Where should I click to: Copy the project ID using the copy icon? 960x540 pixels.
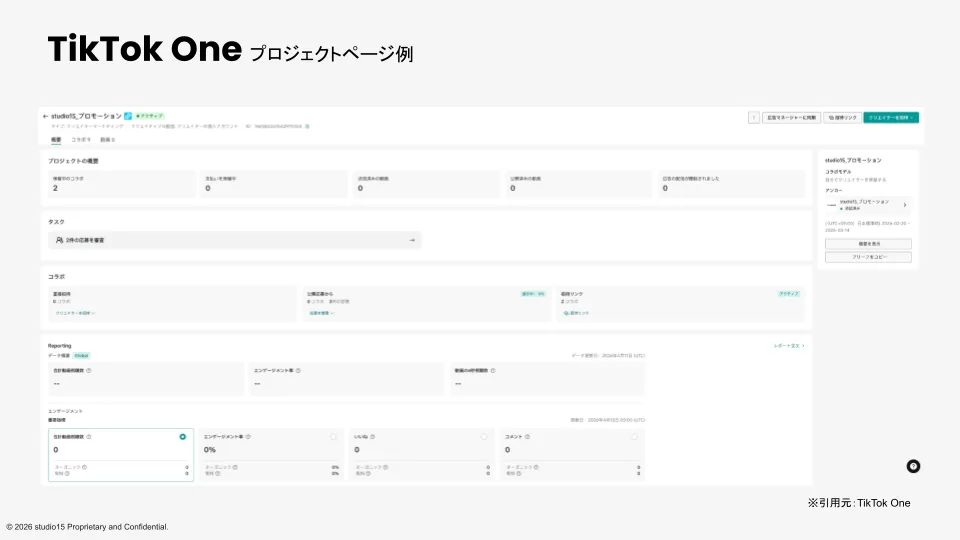click(x=307, y=127)
